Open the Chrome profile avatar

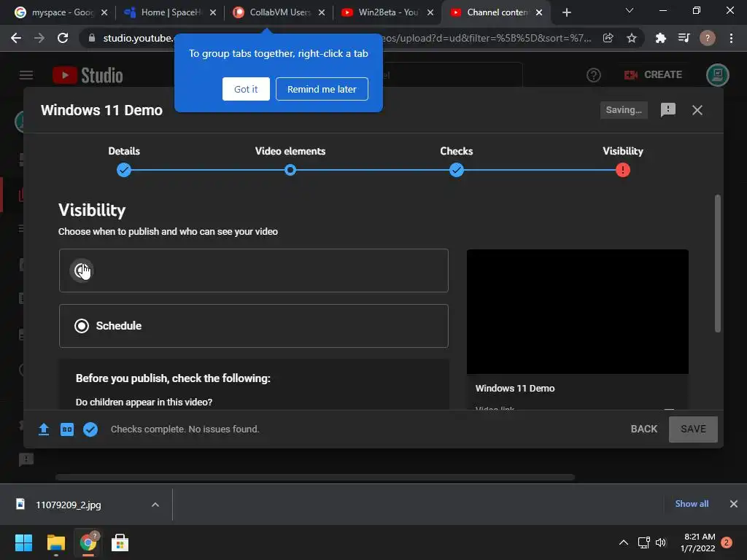(707, 38)
